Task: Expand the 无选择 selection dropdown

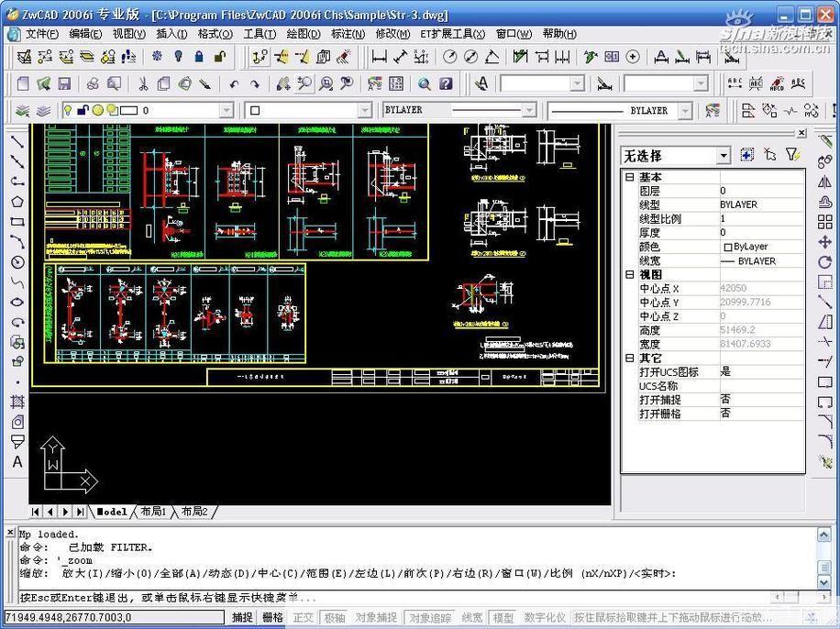Action: point(724,156)
